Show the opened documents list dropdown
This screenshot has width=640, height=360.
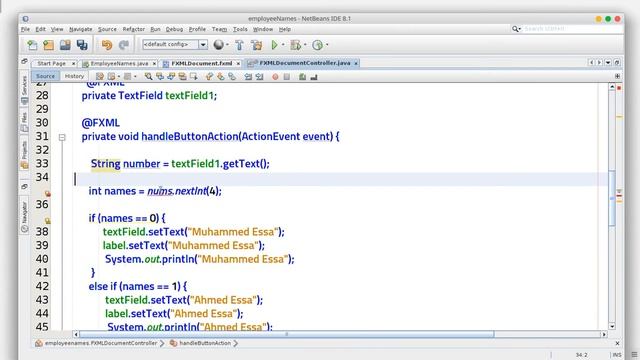pyautogui.click(x=608, y=62)
